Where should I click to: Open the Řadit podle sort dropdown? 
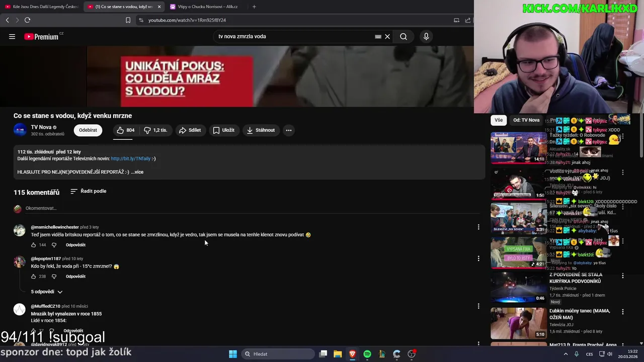tap(88, 191)
